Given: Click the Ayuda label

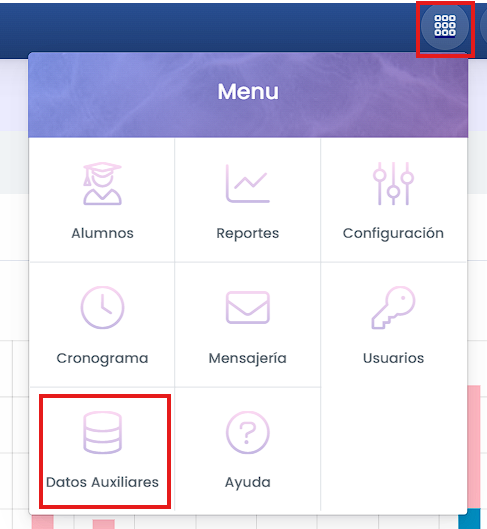Looking at the screenshot, I should (248, 483).
